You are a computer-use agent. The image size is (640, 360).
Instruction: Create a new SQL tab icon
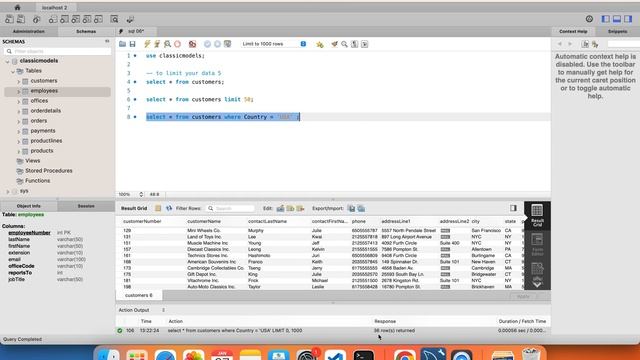[x=9, y=19]
